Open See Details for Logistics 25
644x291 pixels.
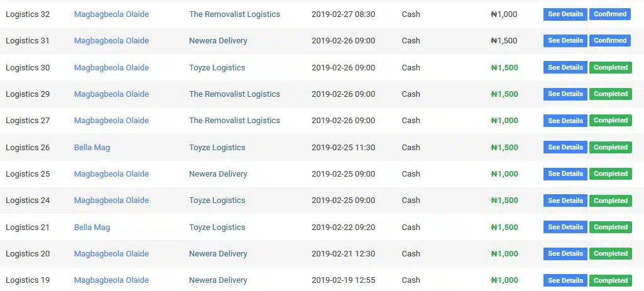coord(565,174)
